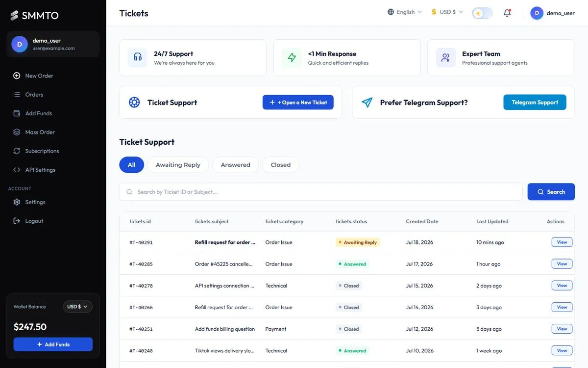Click "Add funds billing question" subject

click(225, 329)
